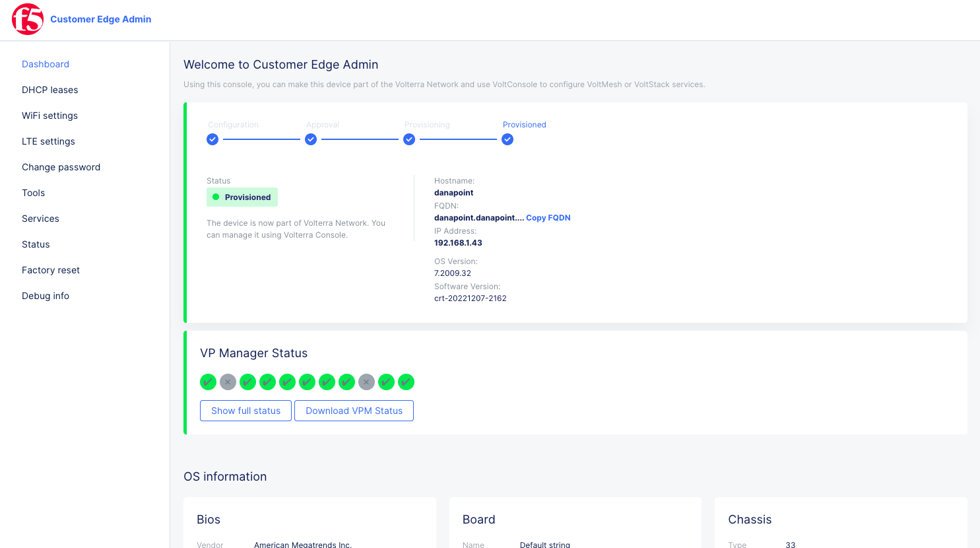Click the last green check in VP Manager row

click(x=406, y=382)
